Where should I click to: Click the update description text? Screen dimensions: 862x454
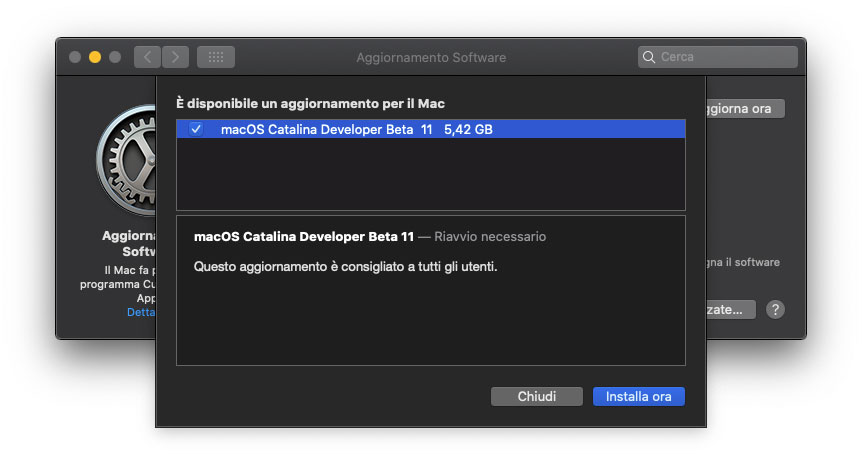pos(345,267)
